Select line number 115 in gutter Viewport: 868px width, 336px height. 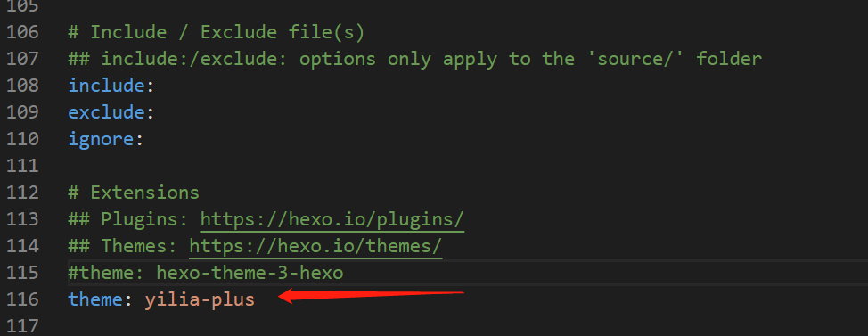(x=22, y=273)
